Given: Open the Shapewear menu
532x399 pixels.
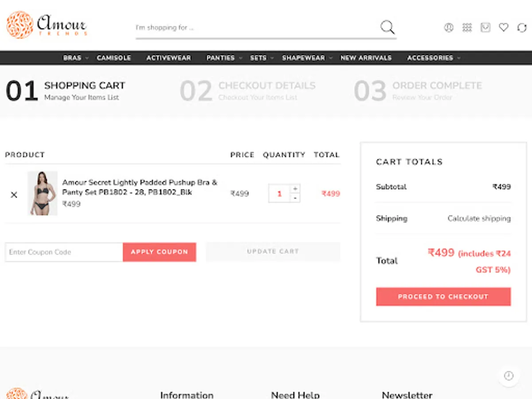Looking at the screenshot, I should [303, 58].
